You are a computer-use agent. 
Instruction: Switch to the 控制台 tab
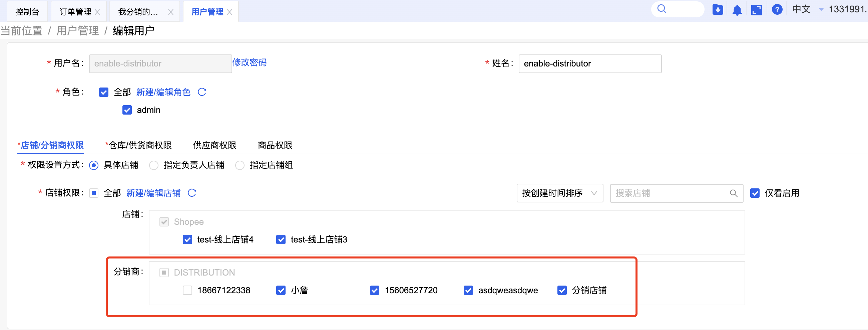pos(27,12)
